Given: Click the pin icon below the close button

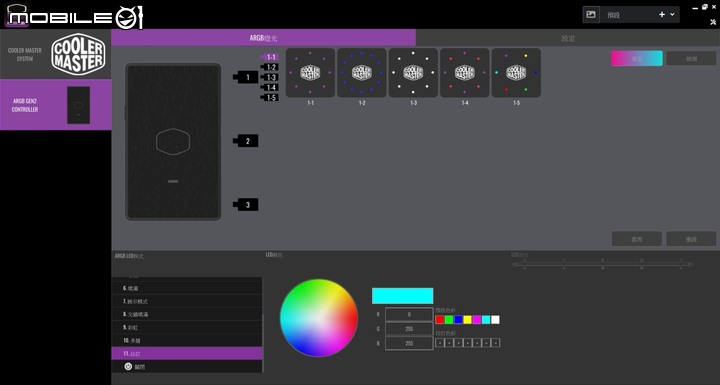Looking at the screenshot, I should 713,22.
